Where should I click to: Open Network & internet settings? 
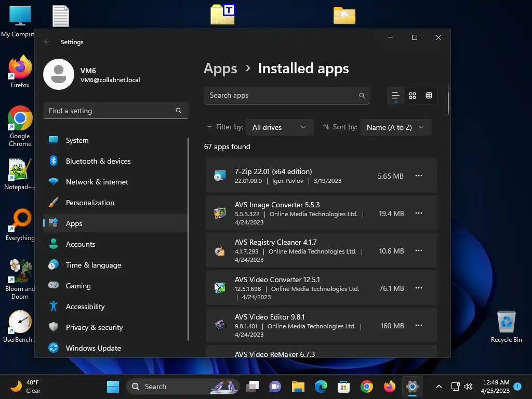tap(115, 182)
